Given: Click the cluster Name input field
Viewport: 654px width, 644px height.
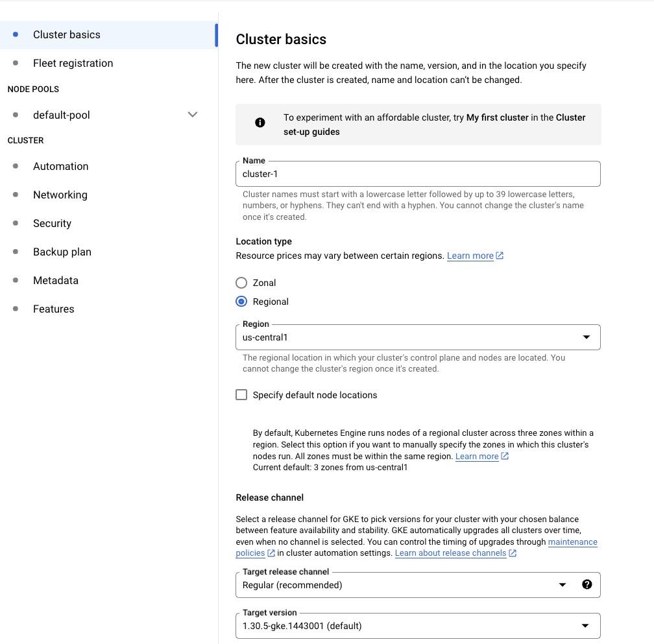Looking at the screenshot, I should point(418,174).
